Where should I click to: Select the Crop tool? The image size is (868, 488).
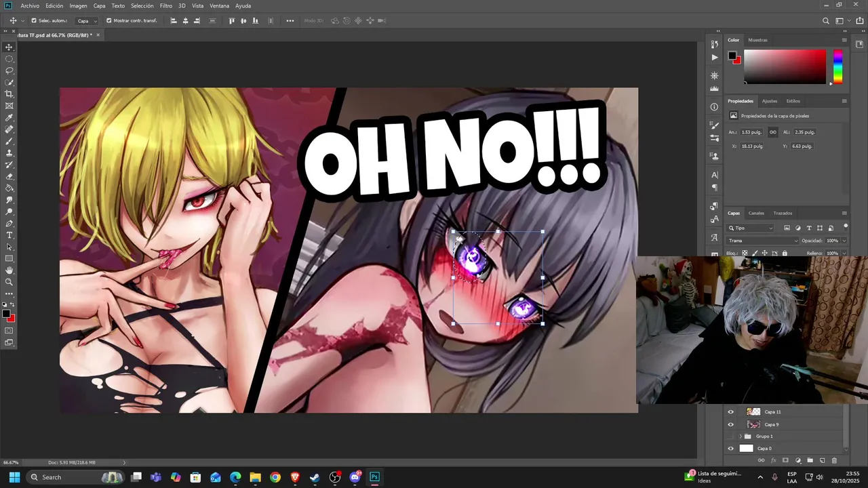point(9,94)
